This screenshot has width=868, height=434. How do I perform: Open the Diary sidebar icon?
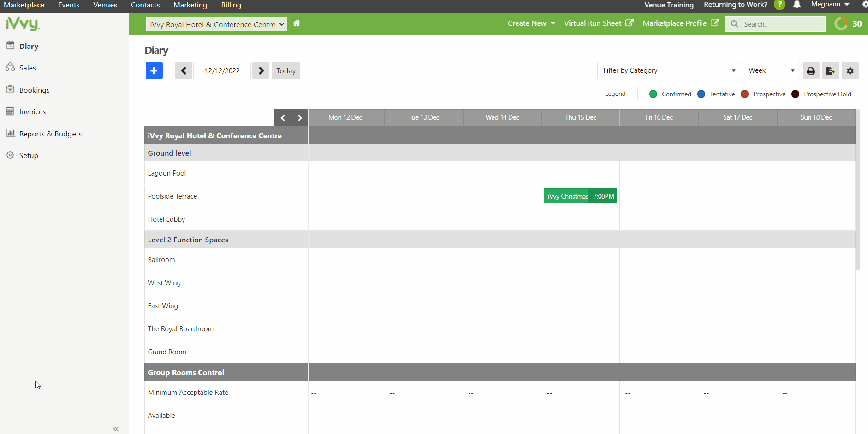(10, 45)
